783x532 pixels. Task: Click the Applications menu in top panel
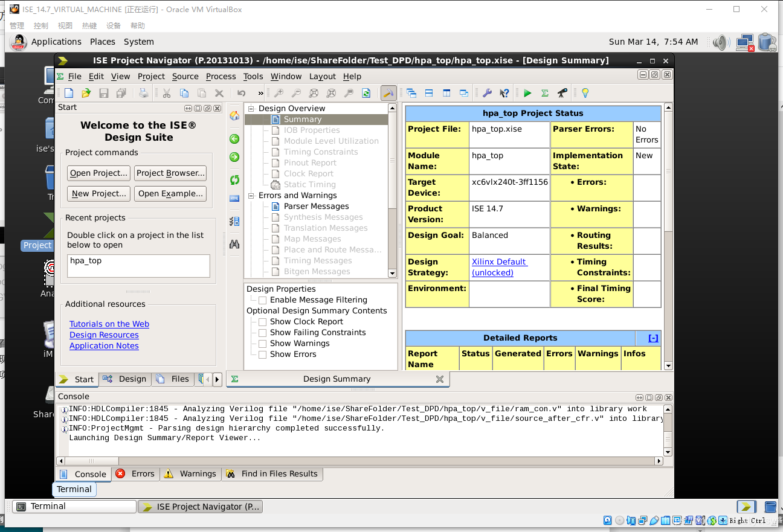[x=56, y=42]
